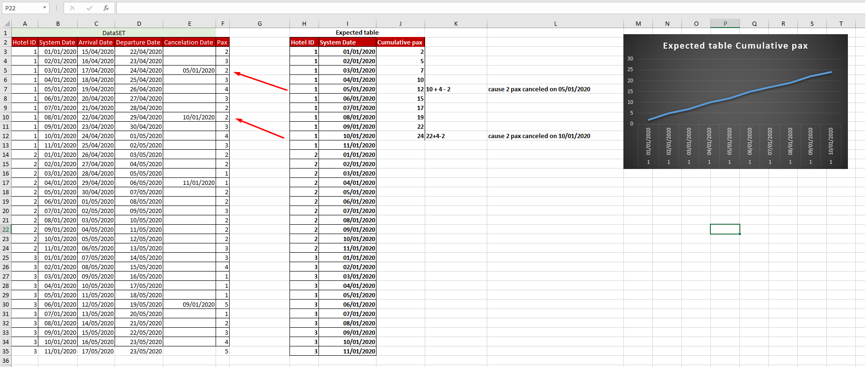Image resolution: width=868 pixels, height=367 pixels.
Task: Click the chart title 'Expected table Cumulative pax'
Action: 735,46
